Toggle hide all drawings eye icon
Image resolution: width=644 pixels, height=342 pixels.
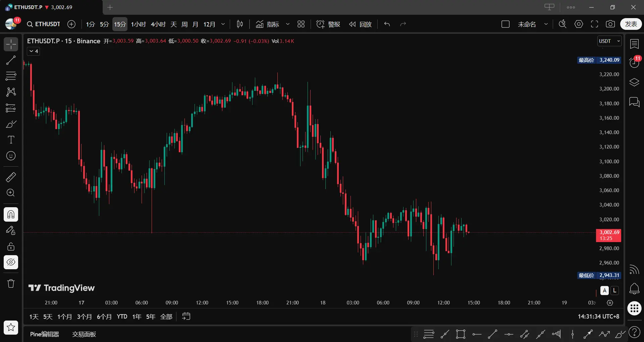(x=11, y=262)
